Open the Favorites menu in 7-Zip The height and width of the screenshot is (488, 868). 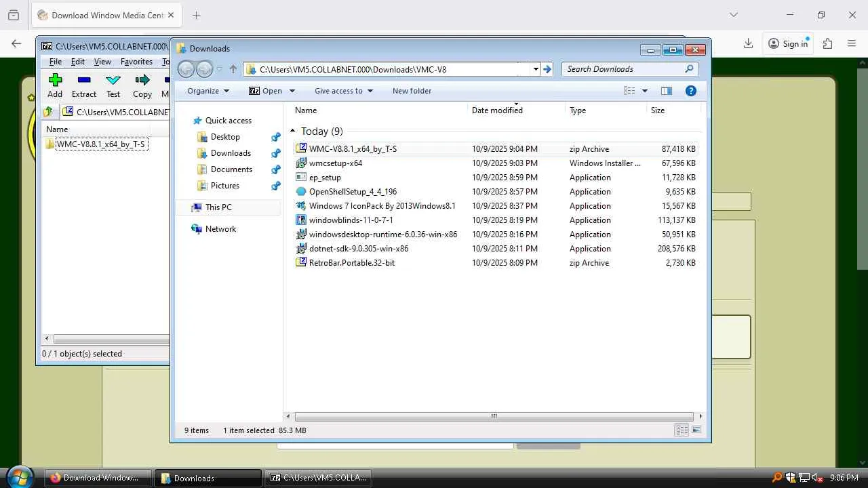(x=136, y=62)
